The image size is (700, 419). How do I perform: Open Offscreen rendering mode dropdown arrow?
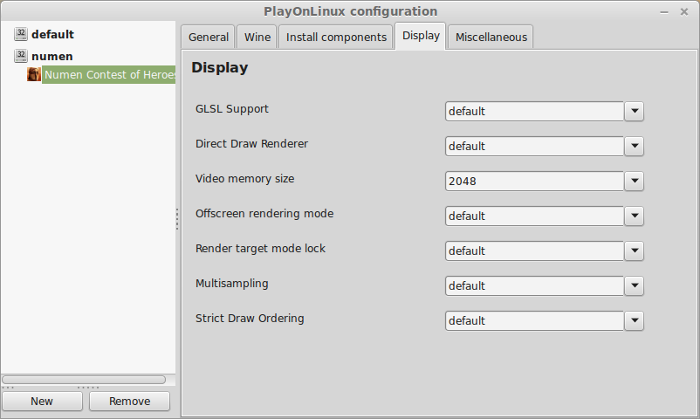coord(634,216)
